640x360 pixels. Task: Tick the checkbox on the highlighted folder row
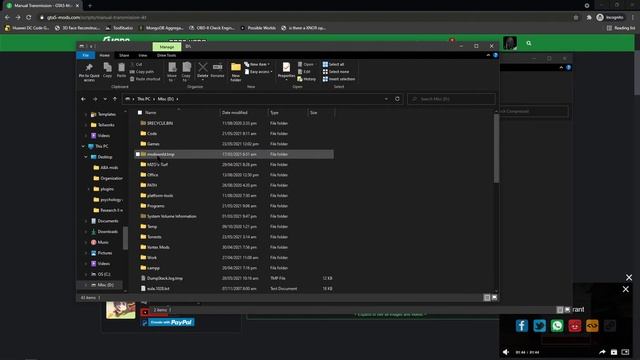click(138, 154)
